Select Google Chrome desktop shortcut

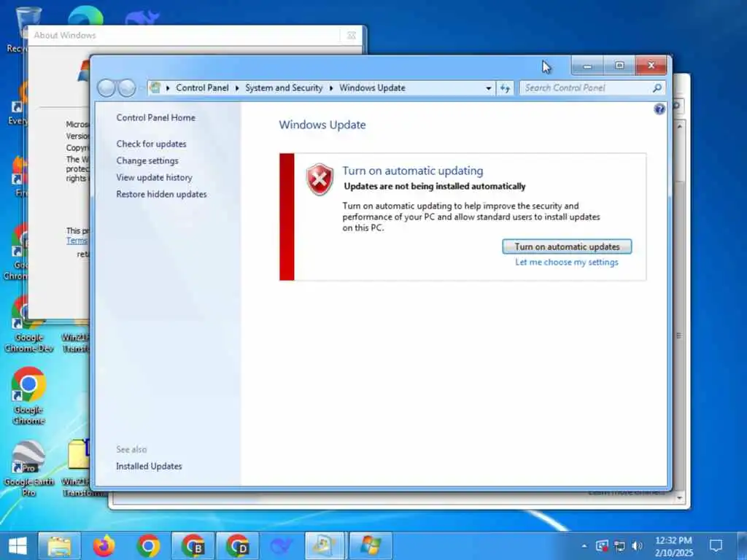coord(28,396)
